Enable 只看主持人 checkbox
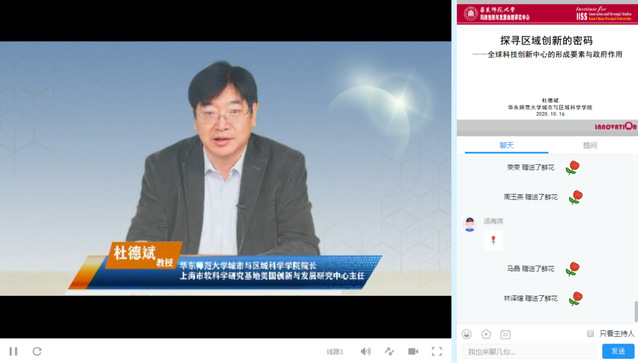The image size is (638, 363). tap(590, 334)
